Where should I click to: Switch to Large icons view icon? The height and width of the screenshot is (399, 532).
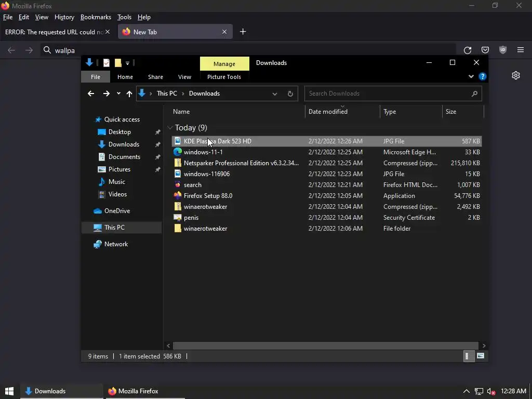coord(481,356)
